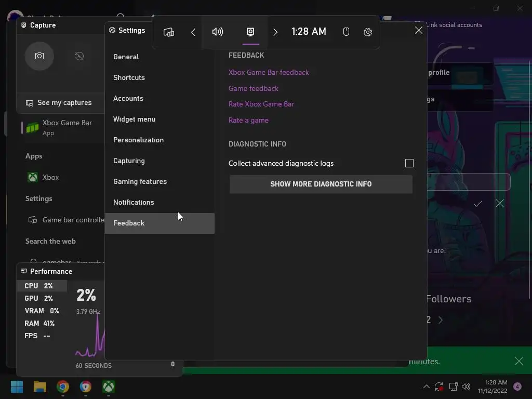The width and height of the screenshot is (532, 399).
Task: Open the Accounts settings tab
Action: point(159,98)
